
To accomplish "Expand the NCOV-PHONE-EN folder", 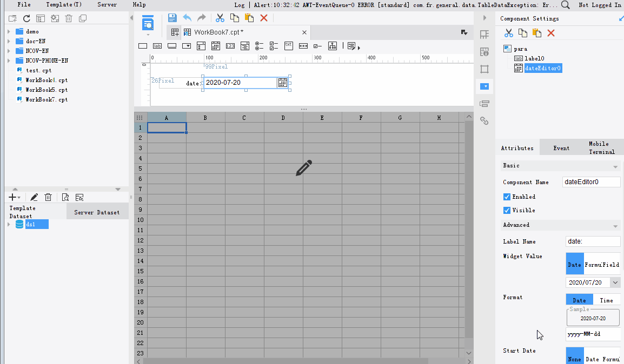I will point(9,60).
